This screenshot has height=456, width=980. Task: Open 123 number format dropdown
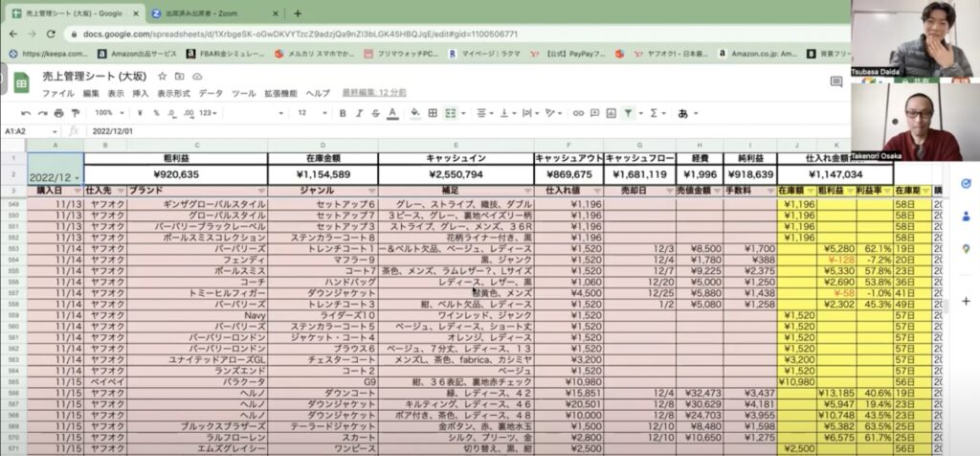pos(208,113)
